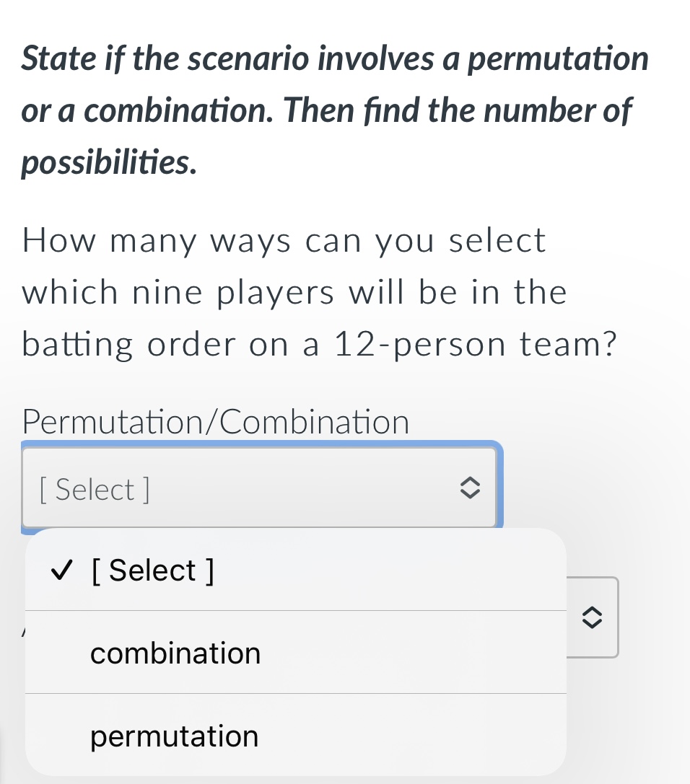Click the "Permutation/Combination" field label
The image size is (690, 784).
(216, 422)
